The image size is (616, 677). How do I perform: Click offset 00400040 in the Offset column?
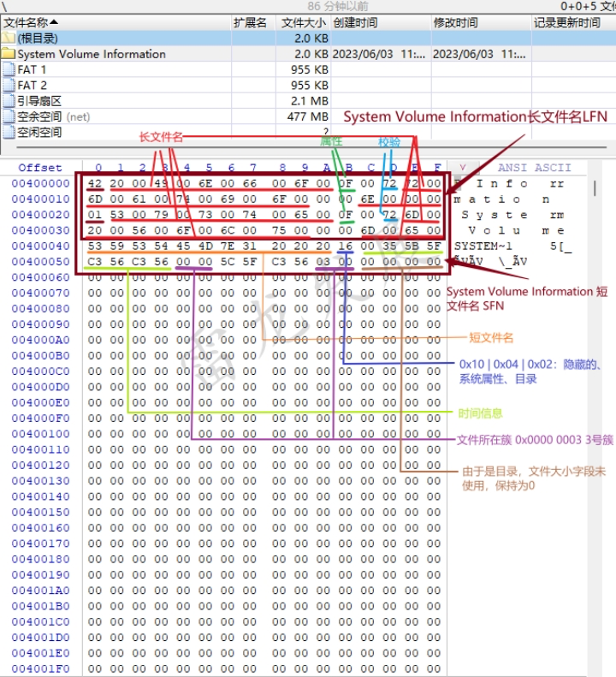click(x=40, y=246)
